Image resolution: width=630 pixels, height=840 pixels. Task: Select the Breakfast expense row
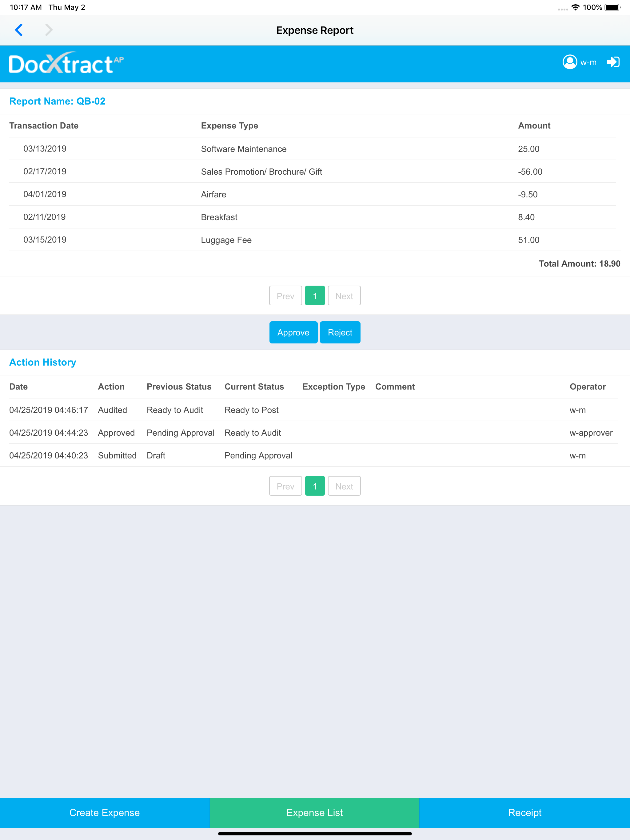[312, 217]
